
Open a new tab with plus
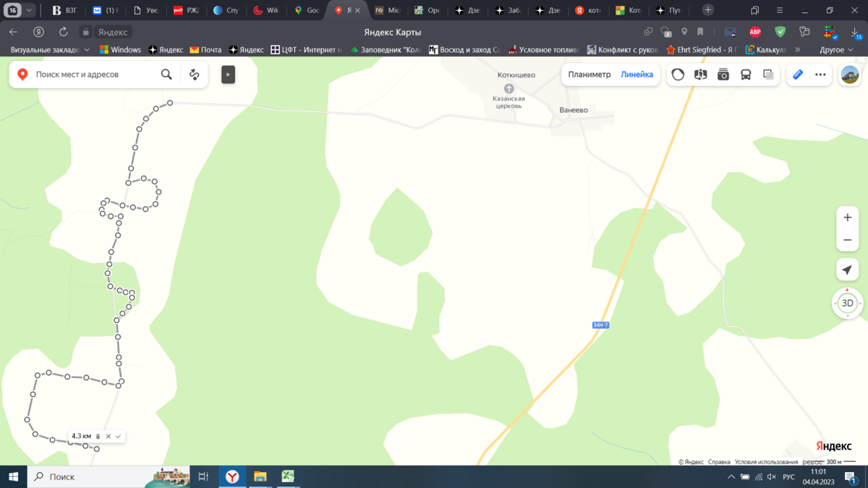[708, 10]
